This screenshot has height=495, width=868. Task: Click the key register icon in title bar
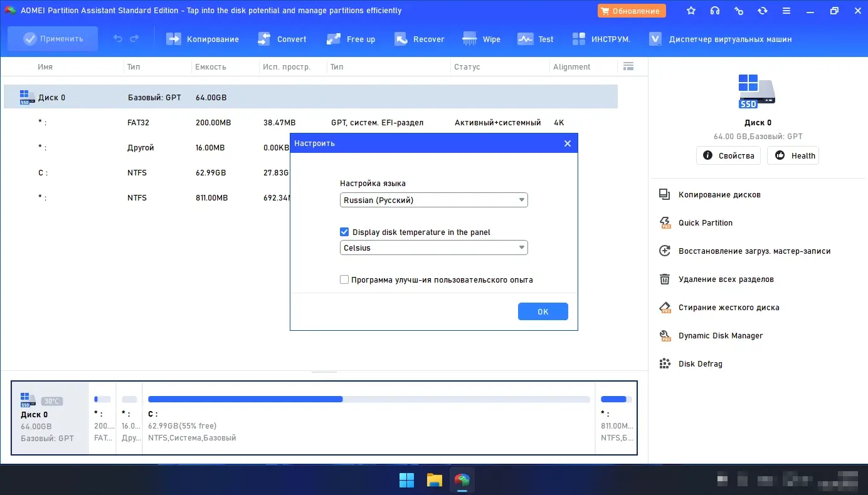point(739,11)
